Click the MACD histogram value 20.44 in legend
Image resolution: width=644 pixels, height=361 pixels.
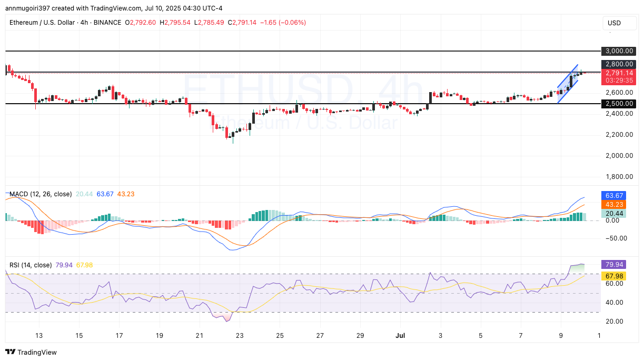point(84,194)
